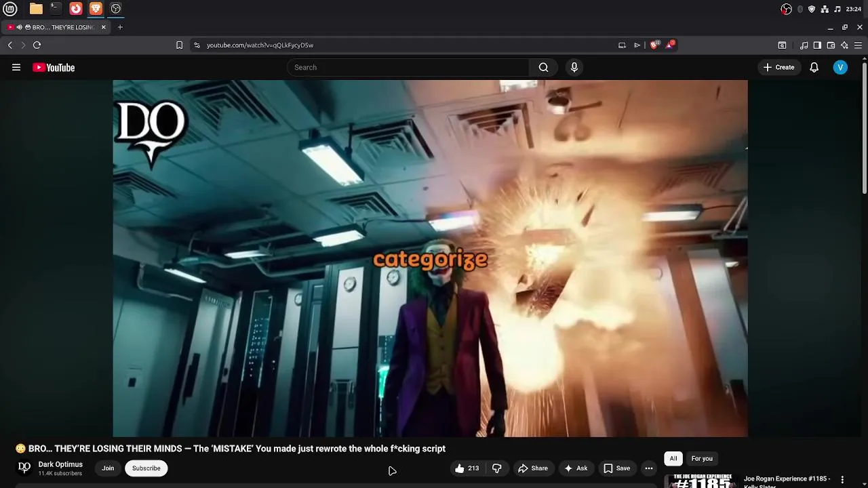The height and width of the screenshot is (488, 868).
Task: Bookmark this page
Action: point(179,45)
